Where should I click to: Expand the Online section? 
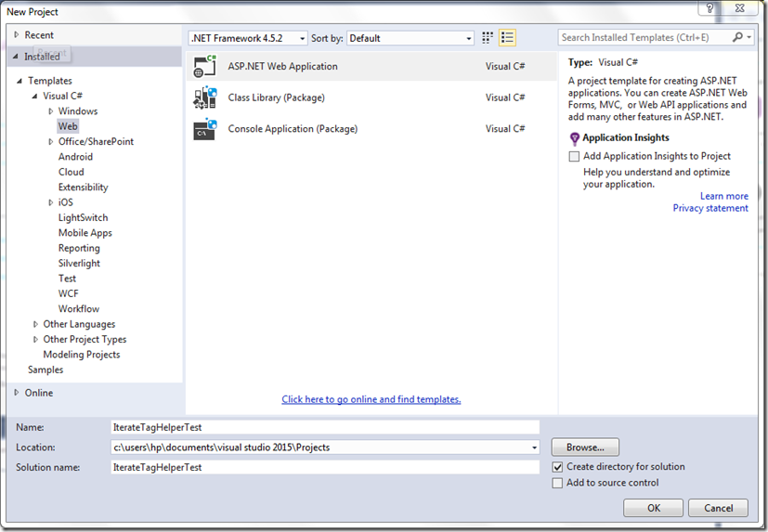[16, 393]
